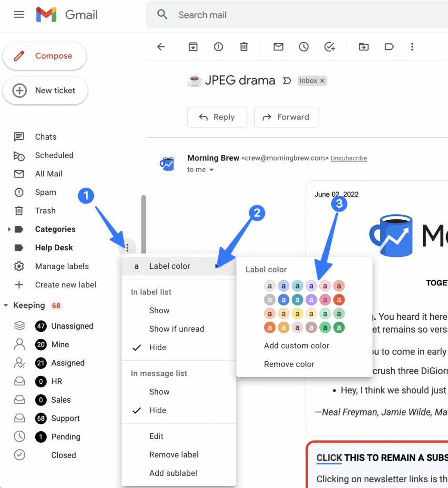Open the recipient details dropdown
Screen dimensions: 448x488
point(212,169)
